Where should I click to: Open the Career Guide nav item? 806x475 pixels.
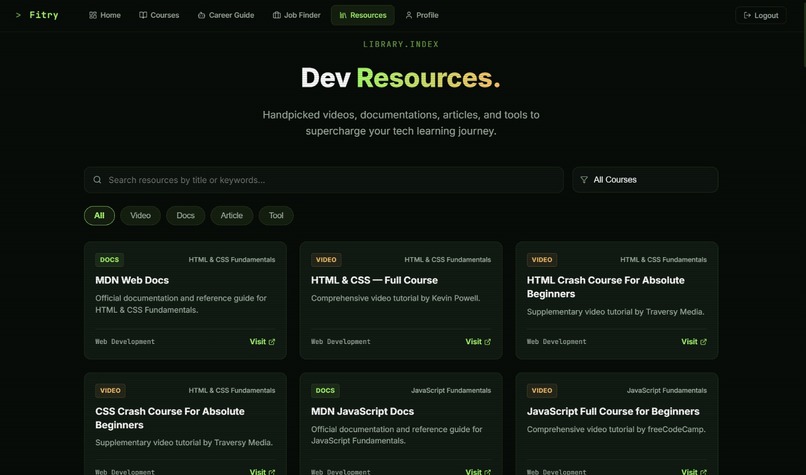click(x=226, y=15)
